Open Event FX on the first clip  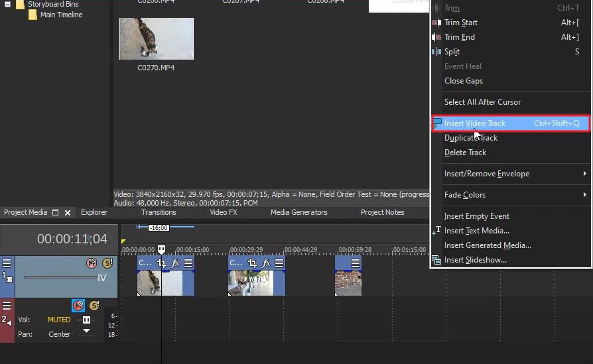[x=175, y=263]
